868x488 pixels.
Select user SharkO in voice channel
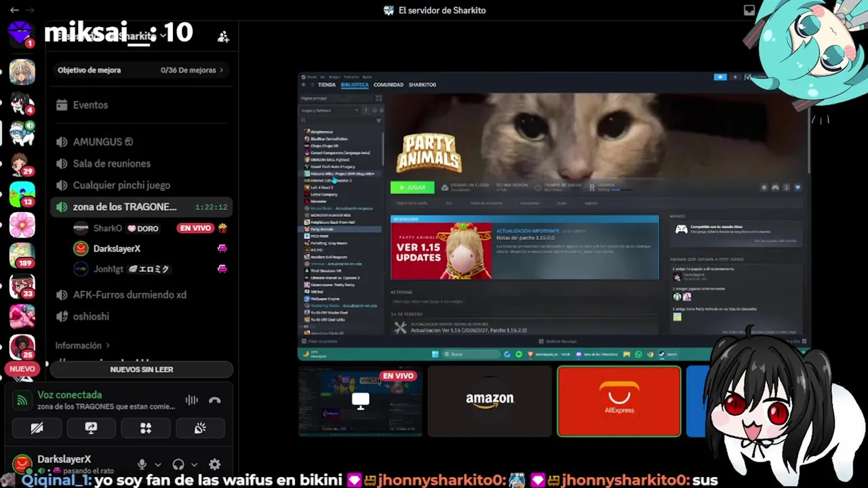click(x=149, y=228)
